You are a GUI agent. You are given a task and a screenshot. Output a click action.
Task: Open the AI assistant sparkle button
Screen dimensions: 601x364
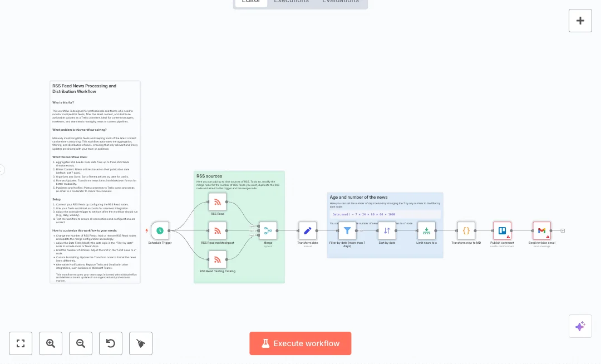(580, 326)
